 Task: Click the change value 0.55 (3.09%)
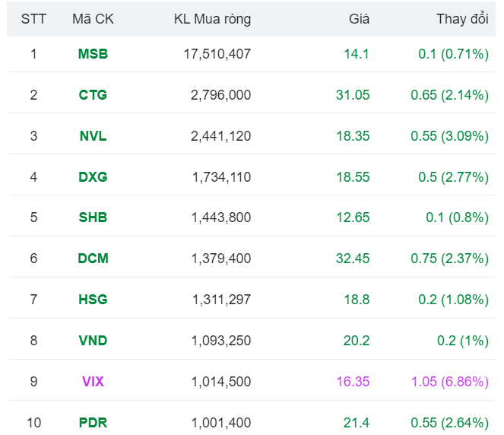[450, 136]
